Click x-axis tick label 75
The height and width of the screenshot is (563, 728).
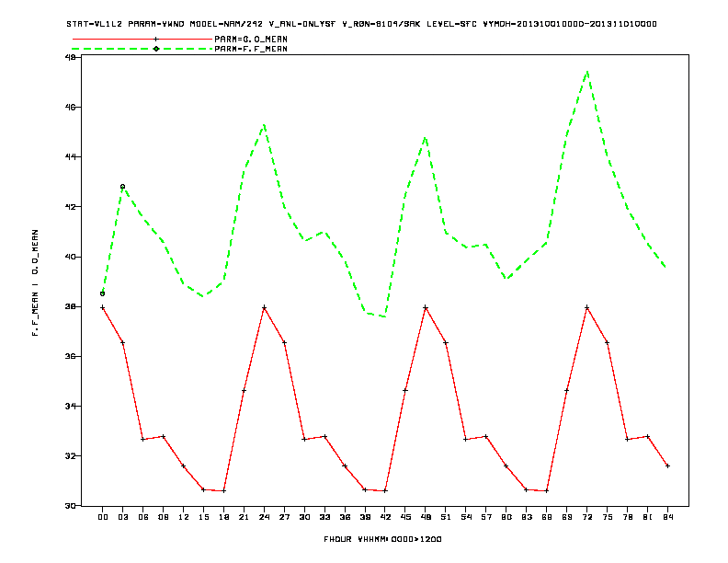(608, 517)
